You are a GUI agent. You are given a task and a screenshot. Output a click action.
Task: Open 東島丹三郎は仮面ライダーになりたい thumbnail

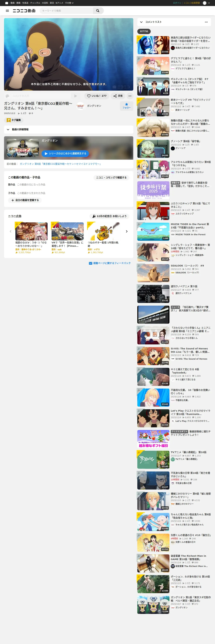(153, 45)
